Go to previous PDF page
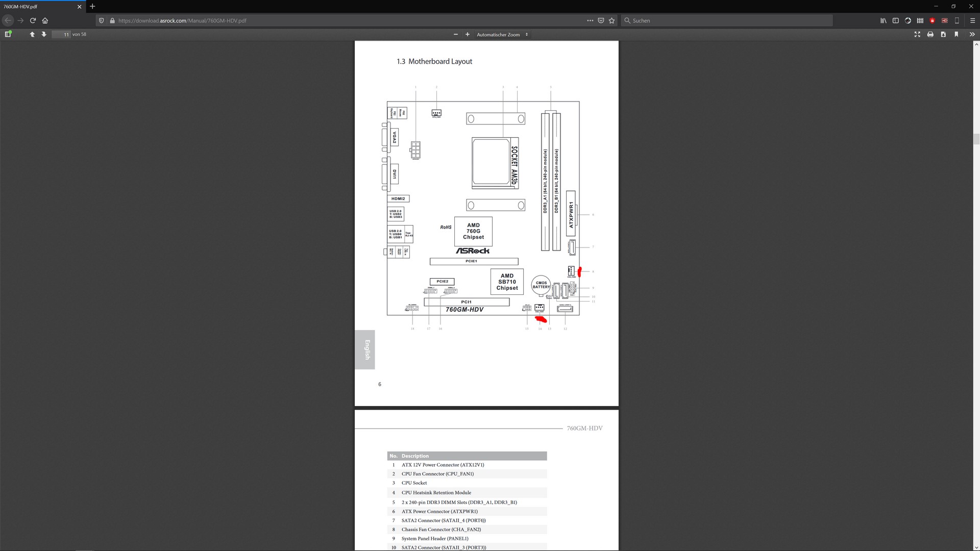The height and width of the screenshot is (551, 980). point(32,34)
